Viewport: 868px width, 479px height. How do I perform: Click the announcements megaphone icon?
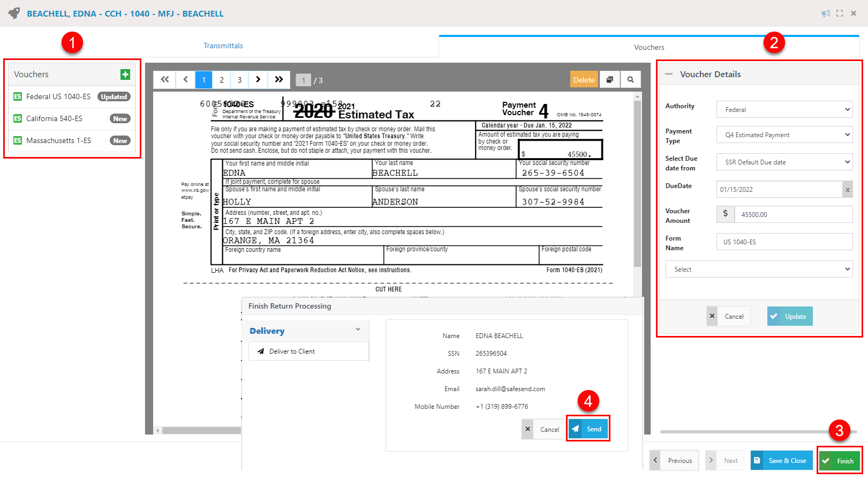click(x=826, y=13)
